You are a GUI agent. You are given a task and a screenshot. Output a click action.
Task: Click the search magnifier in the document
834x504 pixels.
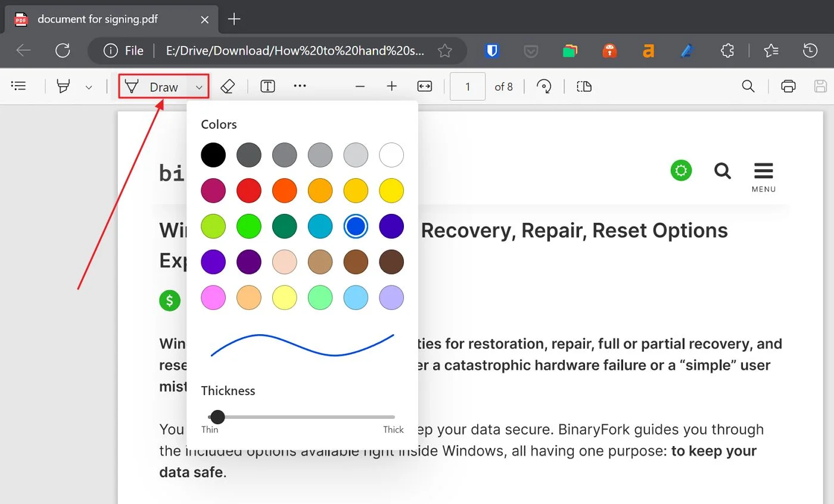tap(723, 172)
